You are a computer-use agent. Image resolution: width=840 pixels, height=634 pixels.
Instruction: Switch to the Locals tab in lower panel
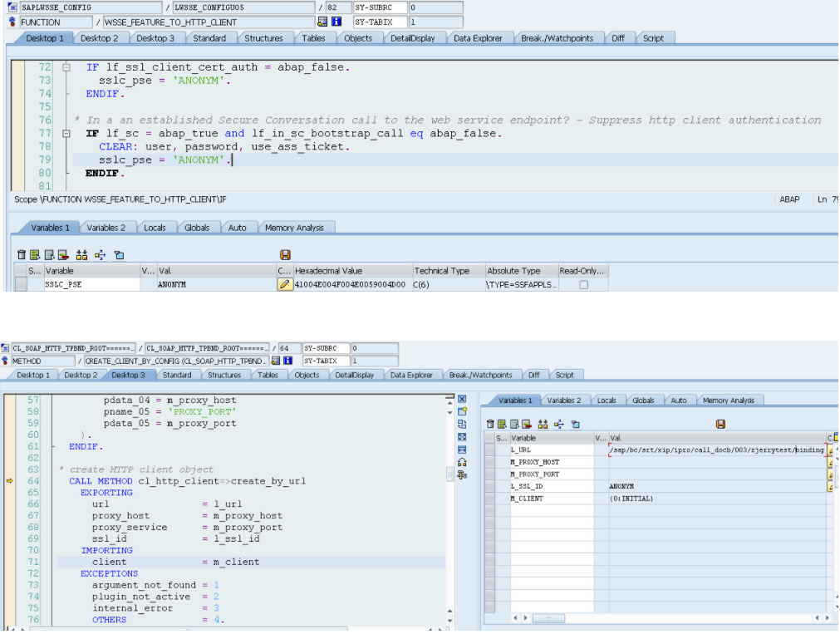[607, 401]
